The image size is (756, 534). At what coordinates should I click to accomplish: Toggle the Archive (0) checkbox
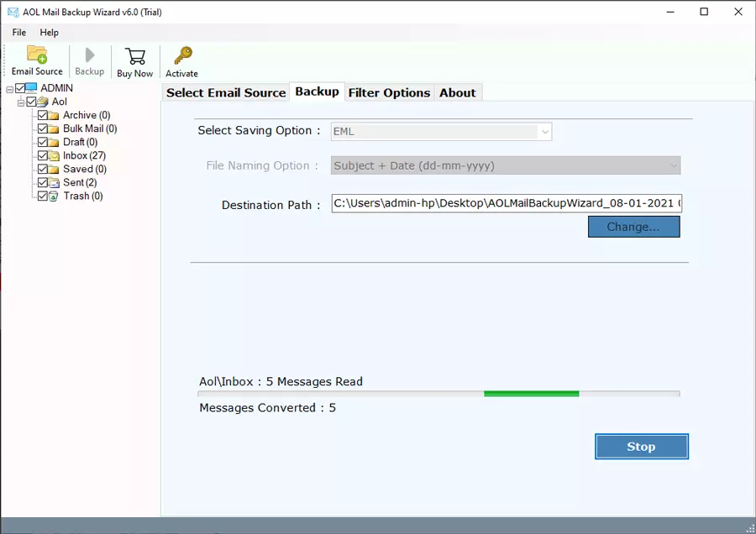coord(43,115)
